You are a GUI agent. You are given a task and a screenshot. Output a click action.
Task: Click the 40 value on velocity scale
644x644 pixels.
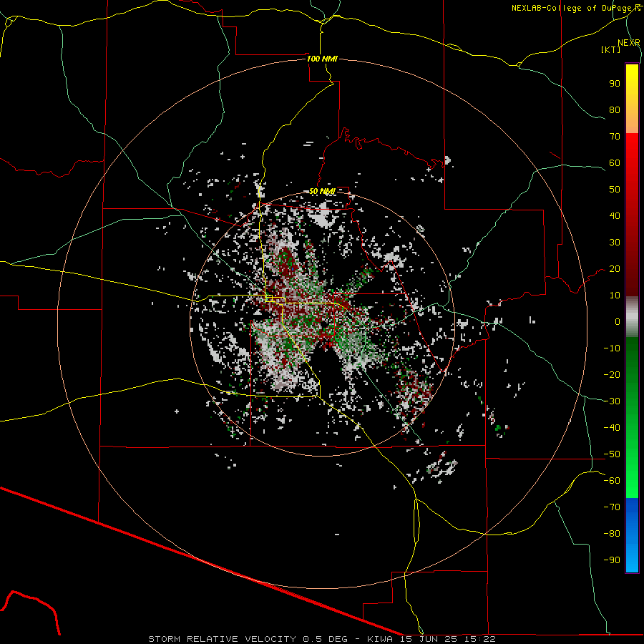tap(615, 215)
